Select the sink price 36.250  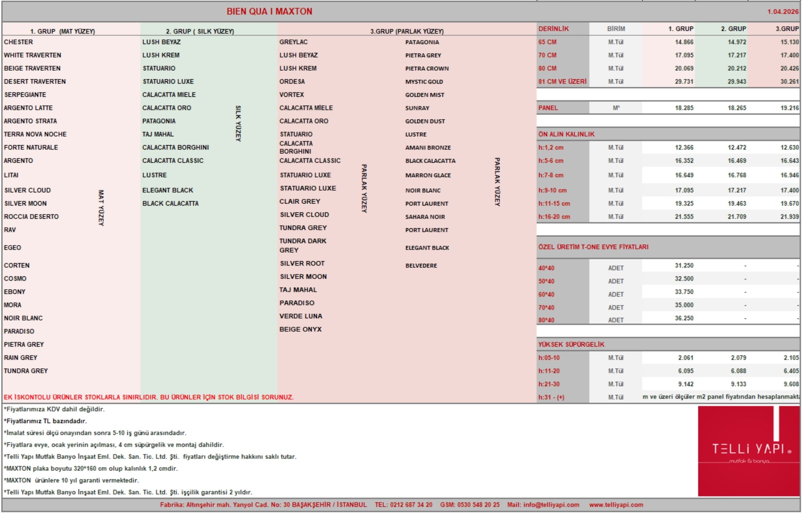point(684,318)
